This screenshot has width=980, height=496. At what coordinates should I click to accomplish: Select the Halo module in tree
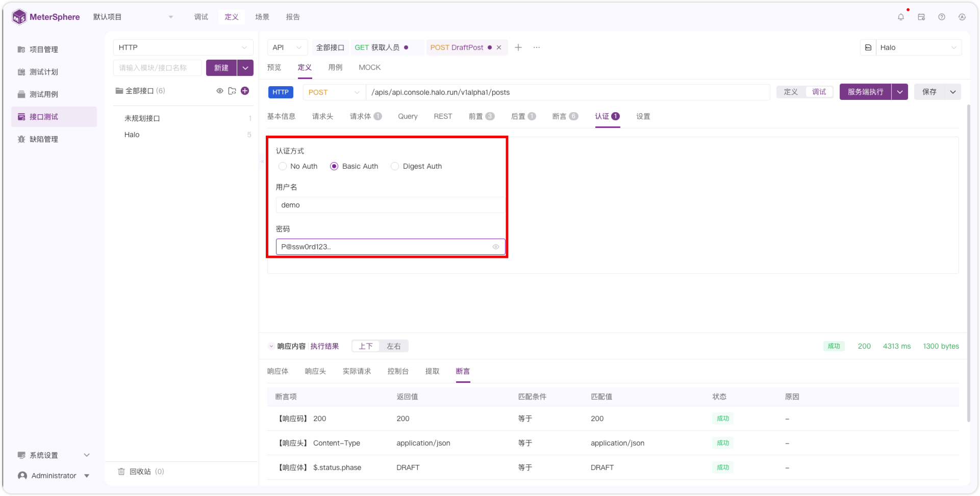(x=132, y=135)
